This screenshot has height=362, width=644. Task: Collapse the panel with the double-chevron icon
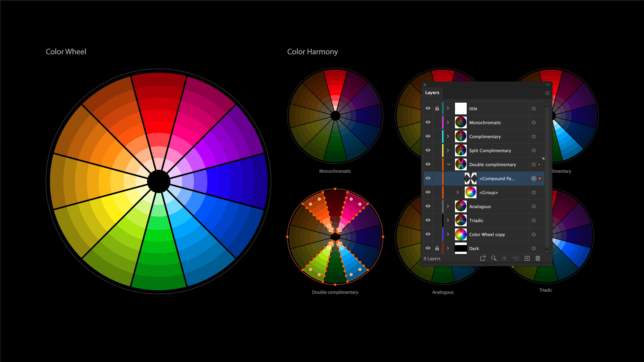click(548, 85)
